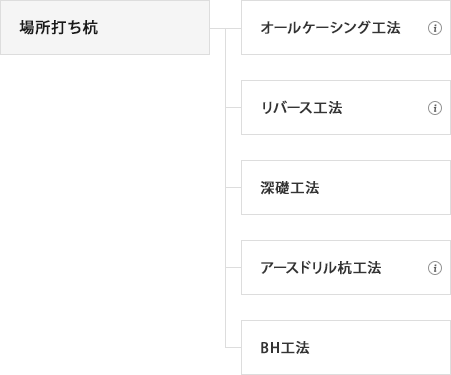Click the 深礎工法 text label
The height and width of the screenshot is (375, 451).
[x=290, y=188]
